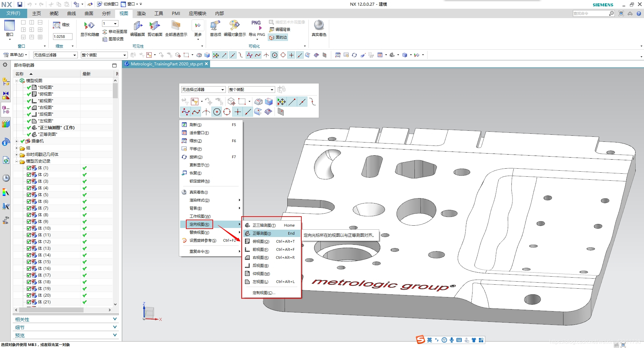The height and width of the screenshot is (348, 644).
Task: Open Rendering Style submenu
Action: [x=211, y=200]
